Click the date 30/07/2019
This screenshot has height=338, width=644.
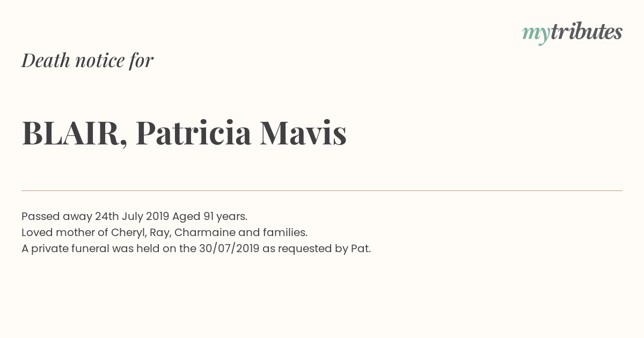pos(229,249)
